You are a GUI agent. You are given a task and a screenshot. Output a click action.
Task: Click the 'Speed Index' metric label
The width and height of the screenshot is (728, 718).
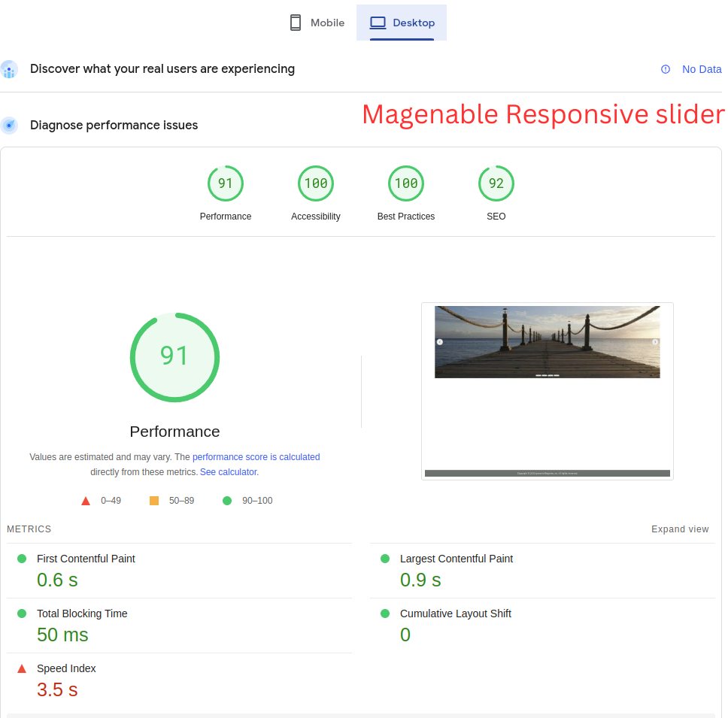click(x=66, y=668)
